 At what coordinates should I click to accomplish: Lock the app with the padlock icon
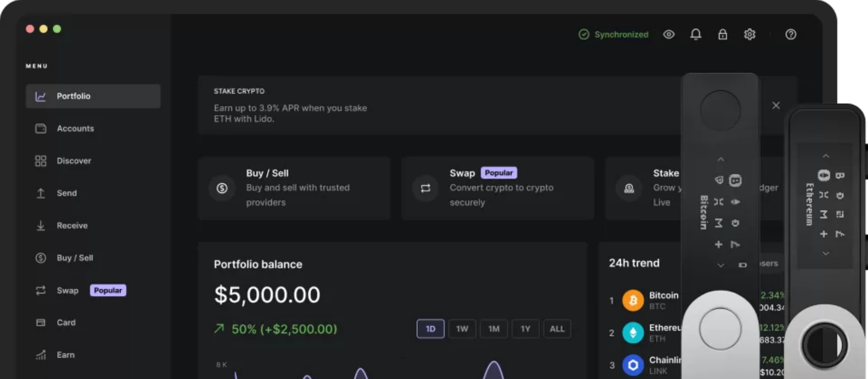coord(722,34)
